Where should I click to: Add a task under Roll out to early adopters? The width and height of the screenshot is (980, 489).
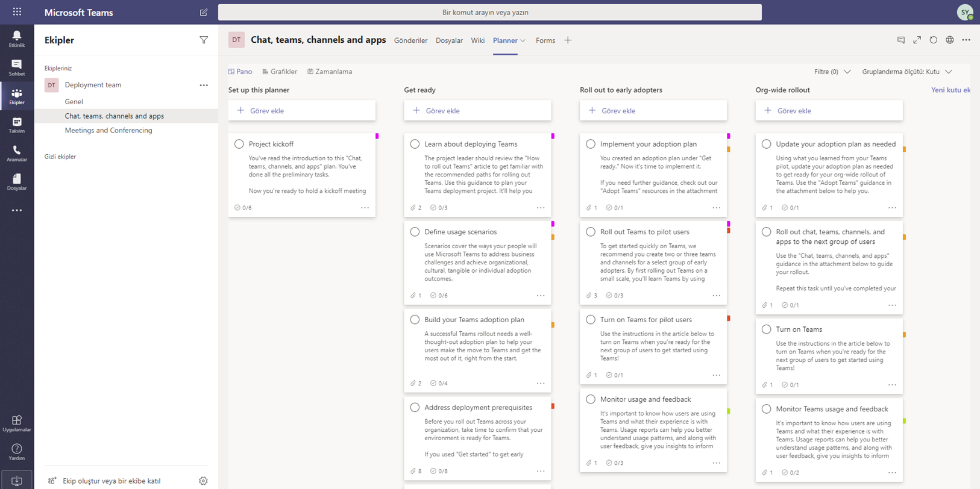click(653, 111)
